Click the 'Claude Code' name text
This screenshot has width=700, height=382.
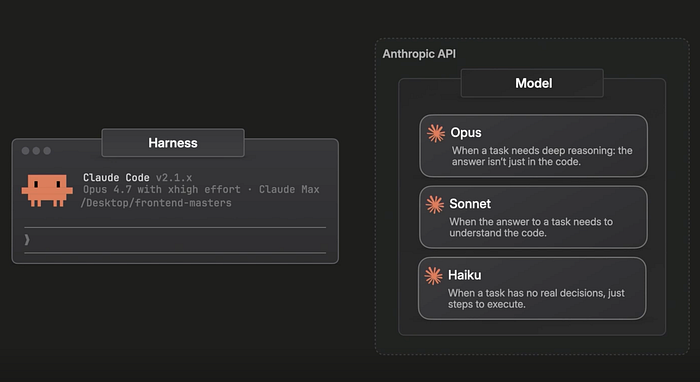(x=116, y=178)
